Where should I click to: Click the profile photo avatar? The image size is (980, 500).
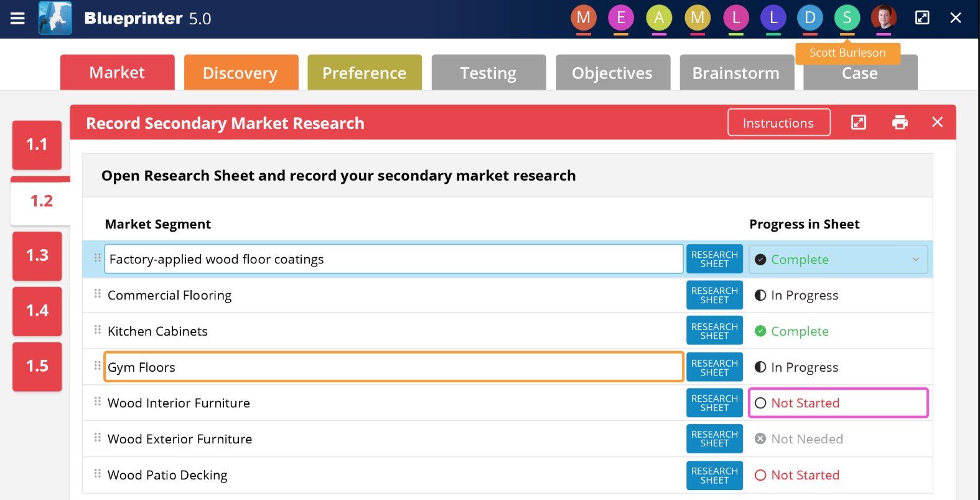tap(884, 18)
